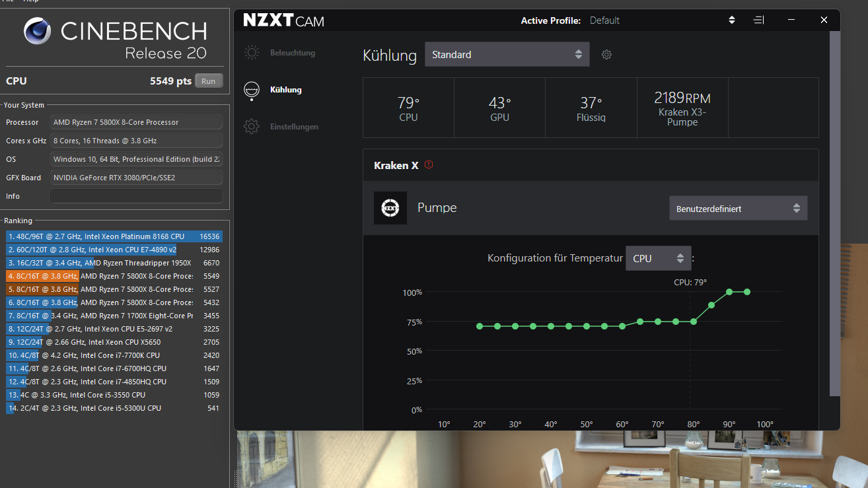
Task: Click the 5549 pts CPU score
Action: (170, 81)
